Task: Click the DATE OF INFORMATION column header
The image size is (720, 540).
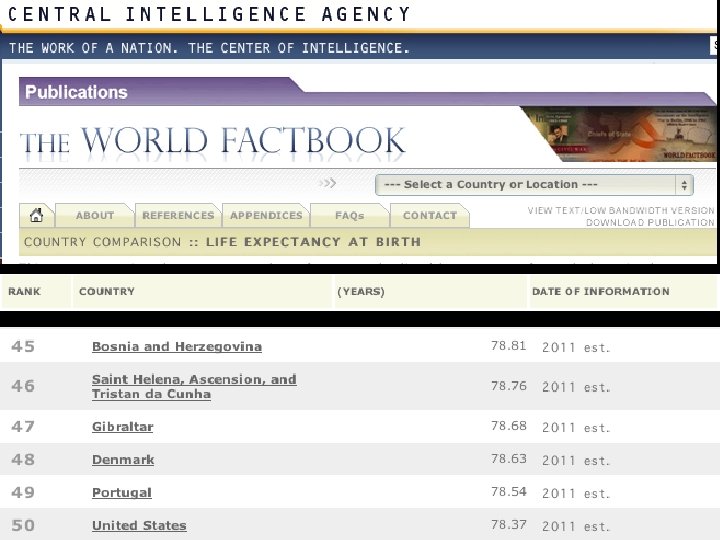Action: click(601, 291)
